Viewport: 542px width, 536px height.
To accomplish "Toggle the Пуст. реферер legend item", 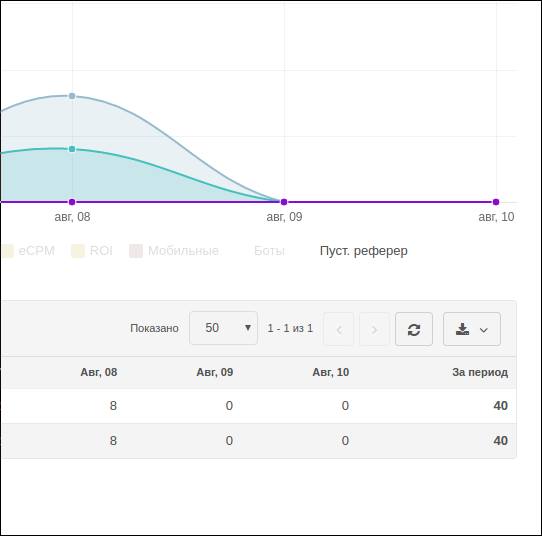I will coord(364,251).
